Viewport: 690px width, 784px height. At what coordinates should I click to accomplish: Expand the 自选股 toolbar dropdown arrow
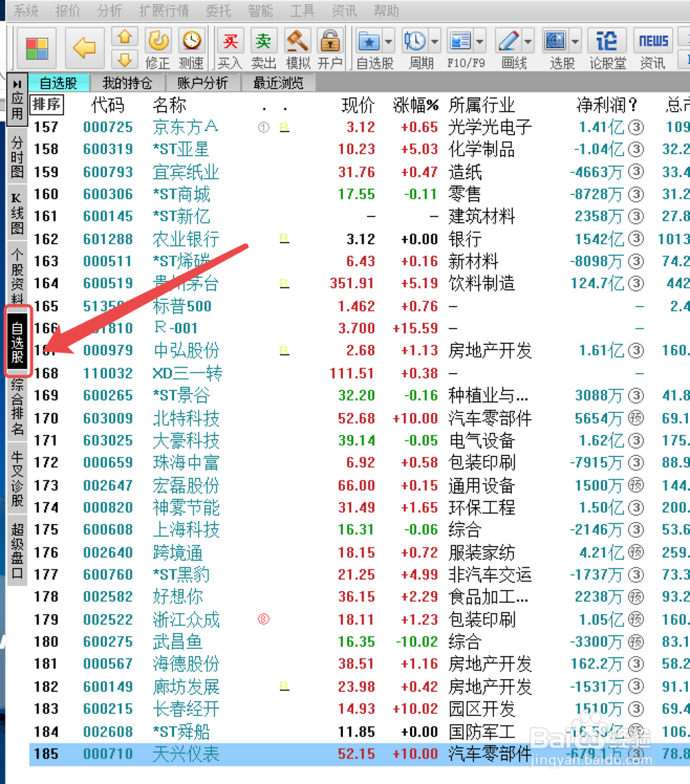pyautogui.click(x=388, y=42)
